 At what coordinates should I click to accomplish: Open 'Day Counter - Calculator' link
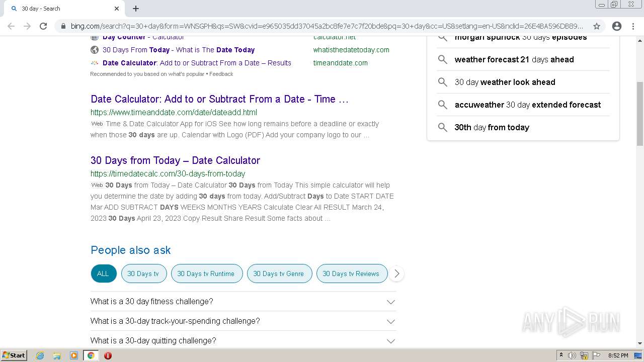pyautogui.click(x=143, y=37)
